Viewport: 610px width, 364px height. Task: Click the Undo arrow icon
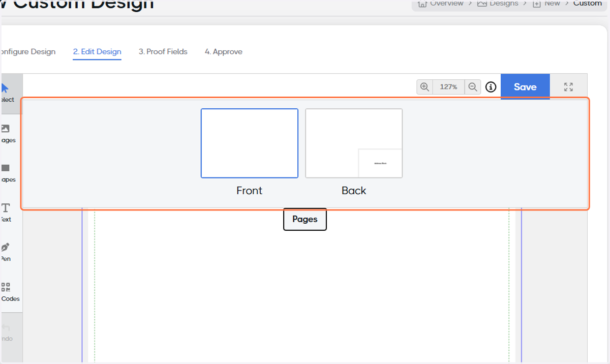[x=6, y=327]
